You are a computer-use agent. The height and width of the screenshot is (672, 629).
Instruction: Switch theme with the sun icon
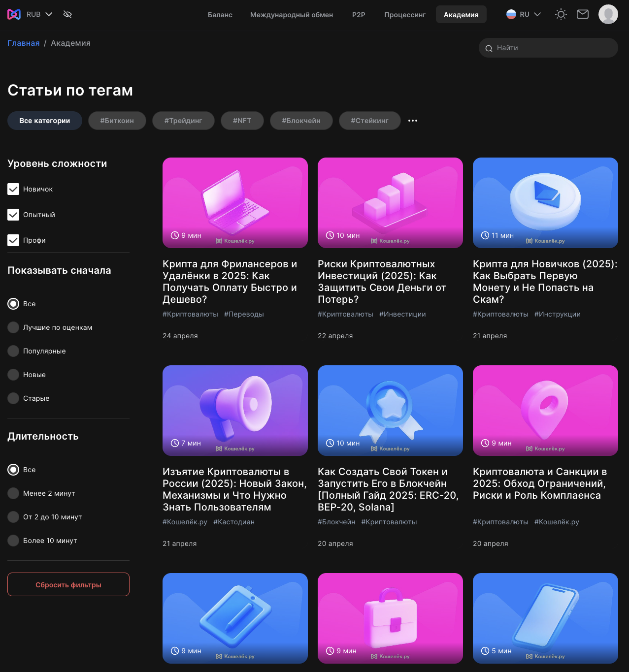(x=561, y=14)
